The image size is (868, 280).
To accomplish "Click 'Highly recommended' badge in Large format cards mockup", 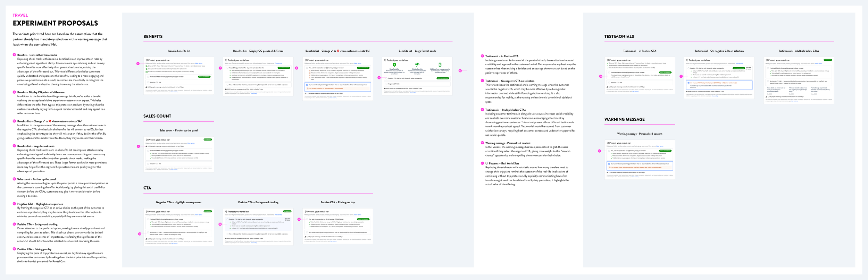I will pos(443,78).
